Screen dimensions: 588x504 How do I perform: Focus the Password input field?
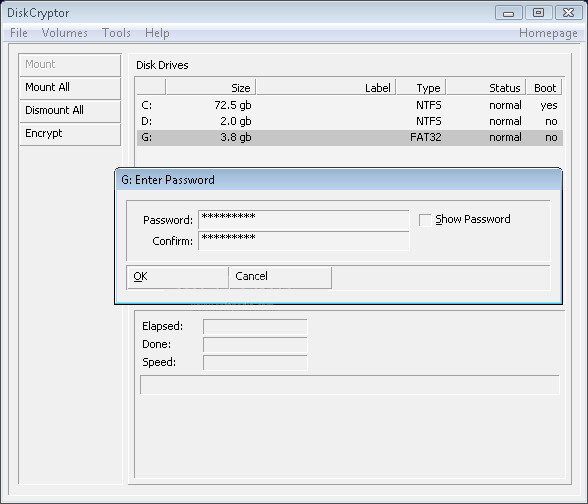[304, 219]
